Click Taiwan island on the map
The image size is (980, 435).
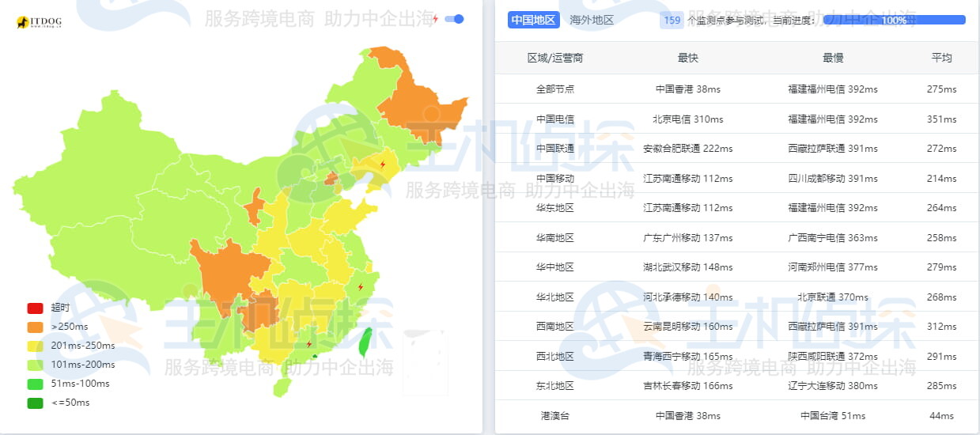[x=365, y=342]
